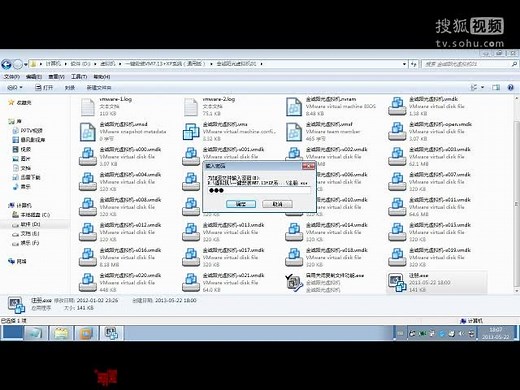Select drive (F:) in navigation pane
520x390 pixels.
(26, 243)
